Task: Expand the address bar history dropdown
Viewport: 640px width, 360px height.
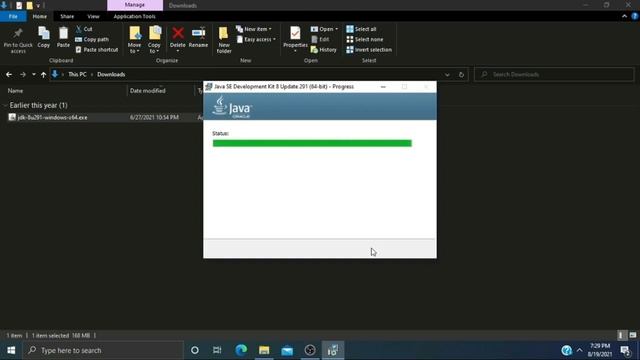Action: (447, 74)
